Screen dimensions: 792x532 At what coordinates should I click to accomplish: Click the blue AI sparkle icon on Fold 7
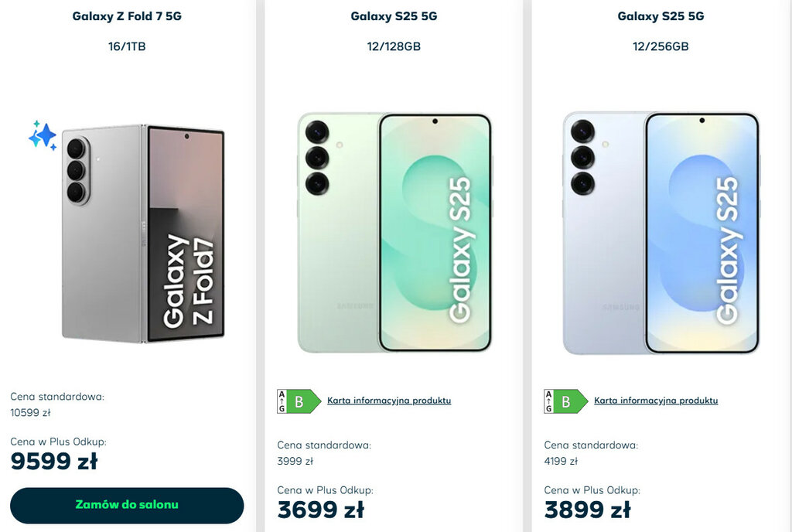(43, 135)
